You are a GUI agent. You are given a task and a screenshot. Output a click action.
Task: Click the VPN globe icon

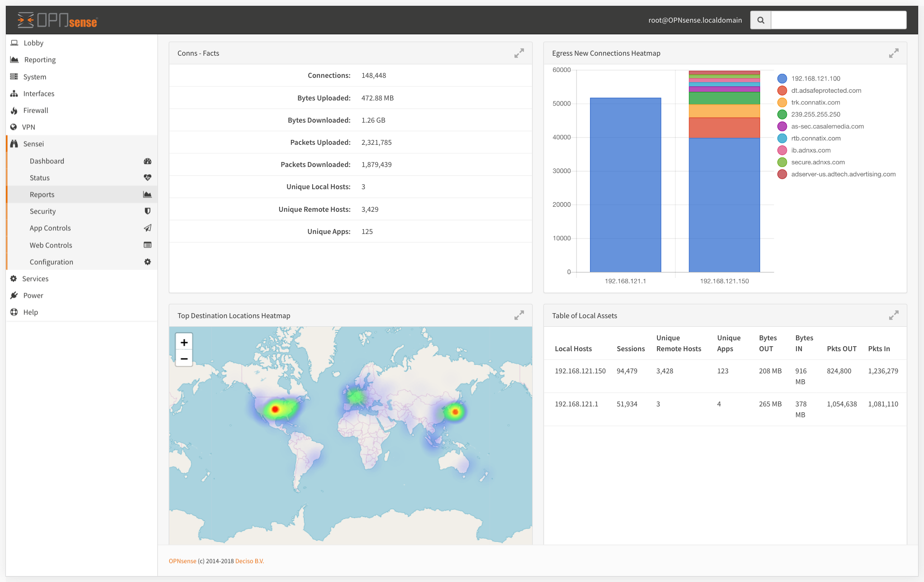(14, 127)
